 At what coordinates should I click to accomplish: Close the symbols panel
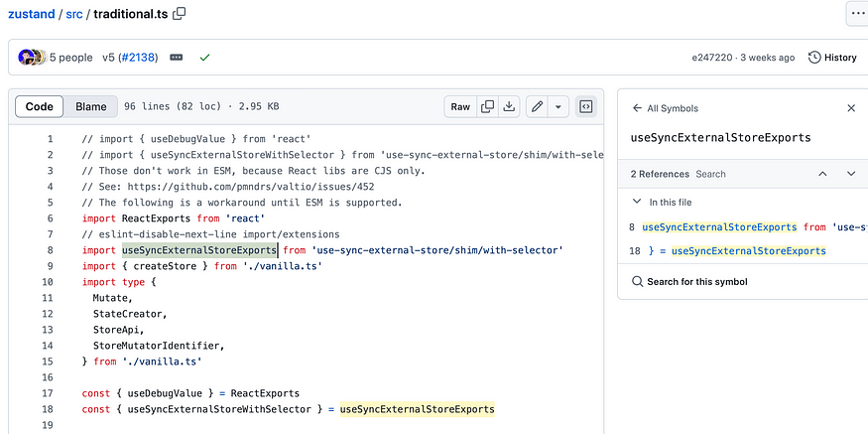[x=851, y=108]
